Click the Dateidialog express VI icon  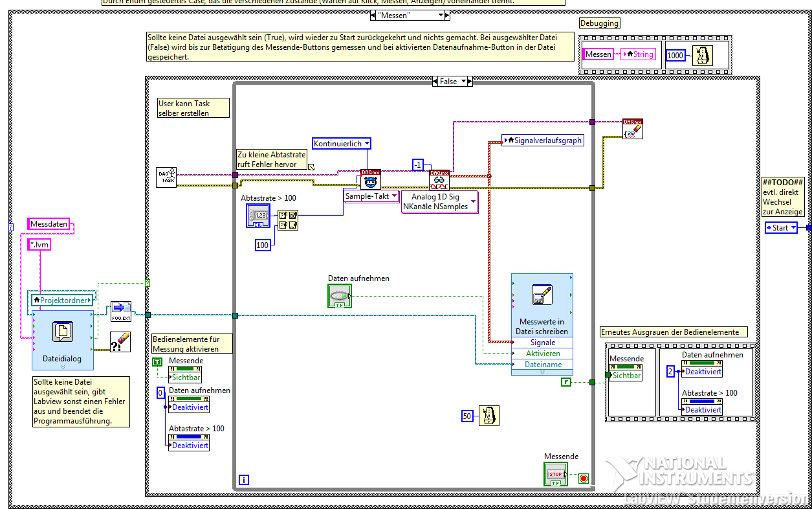coord(63,331)
